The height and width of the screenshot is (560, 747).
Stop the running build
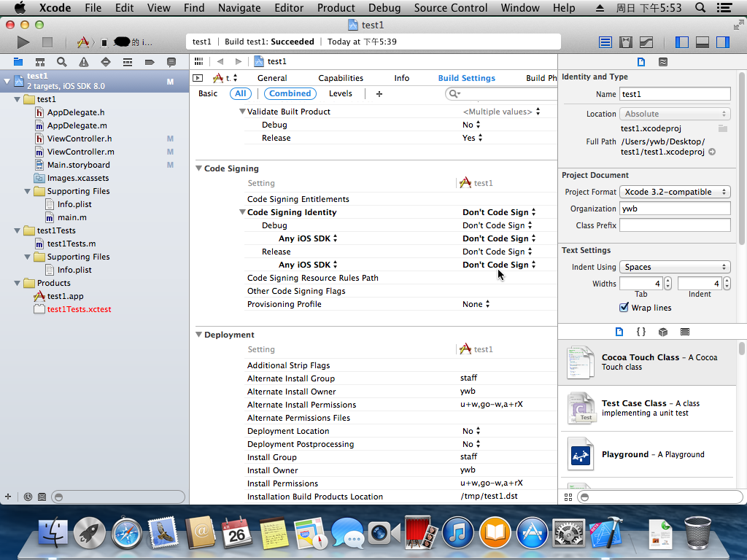click(x=47, y=42)
